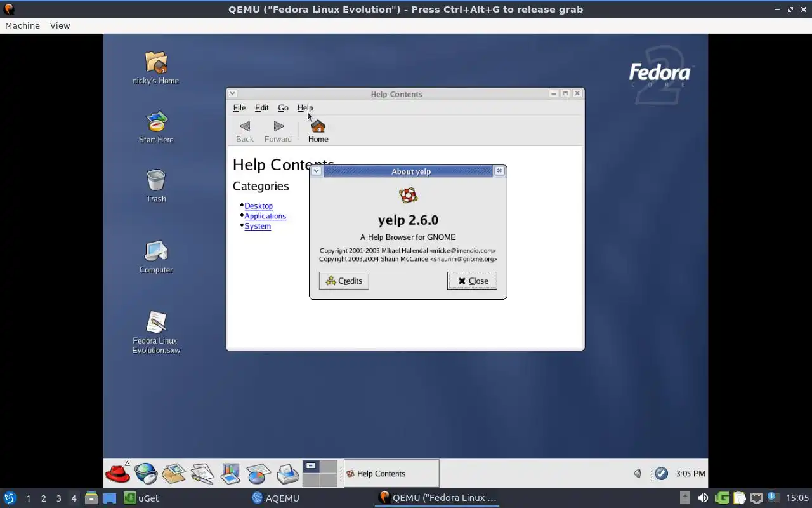
Task: Open the File menu in Help Contents
Action: 239,108
